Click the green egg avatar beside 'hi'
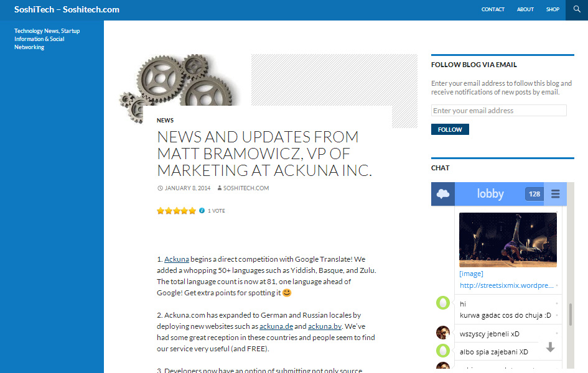This screenshot has height=373, width=588. pyautogui.click(x=442, y=303)
